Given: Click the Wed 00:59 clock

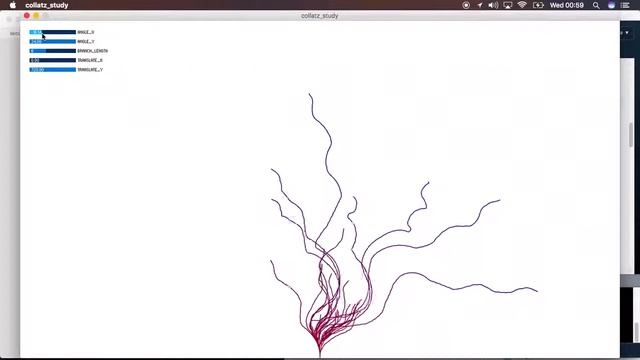Looking at the screenshot, I should tap(567, 5).
